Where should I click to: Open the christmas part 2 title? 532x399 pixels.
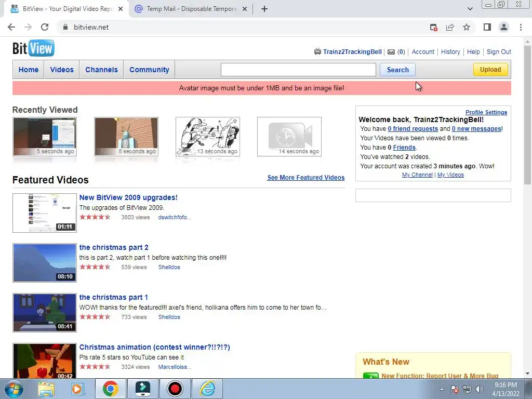pos(114,247)
